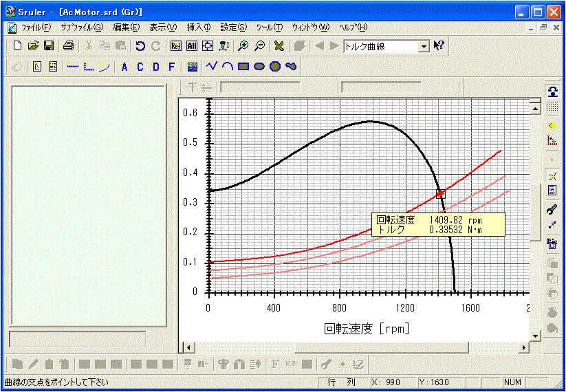Click the vertical scrollbar thumb
This screenshot has width=566, height=392.
pos(535,213)
